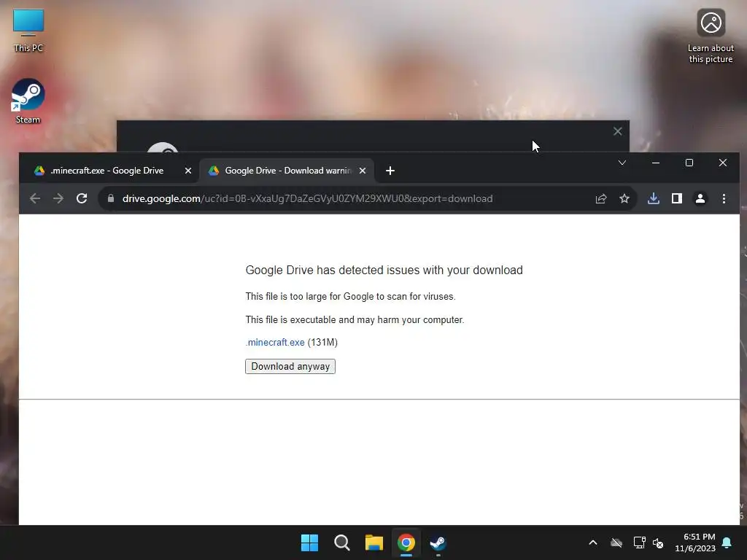Share this page via share icon
Screen dimensions: 747x560
(601, 198)
